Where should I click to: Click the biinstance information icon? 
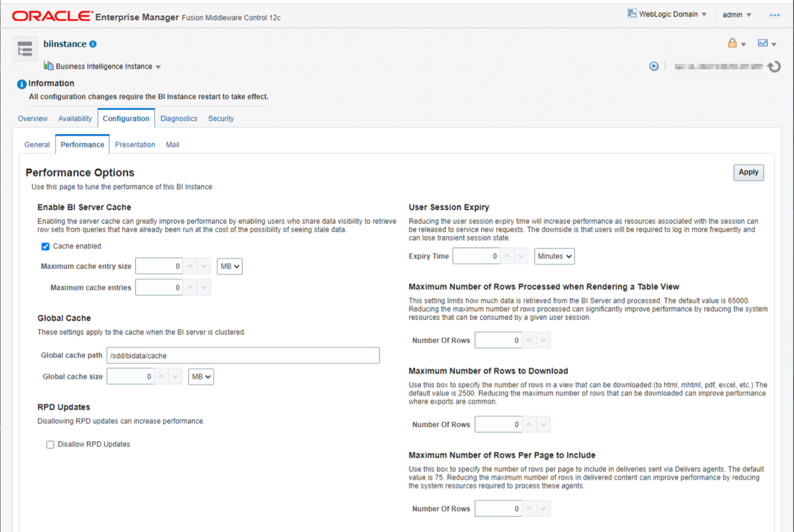tap(93, 44)
